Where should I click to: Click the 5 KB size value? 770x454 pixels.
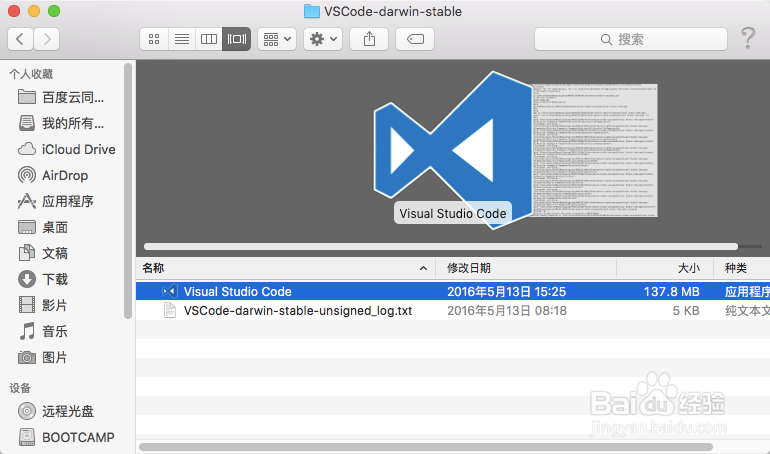tap(686, 311)
